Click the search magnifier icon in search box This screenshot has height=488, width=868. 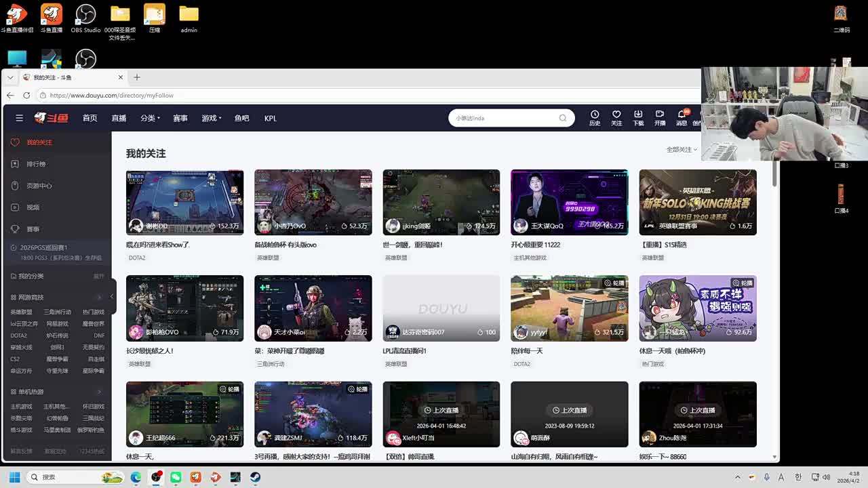point(563,118)
